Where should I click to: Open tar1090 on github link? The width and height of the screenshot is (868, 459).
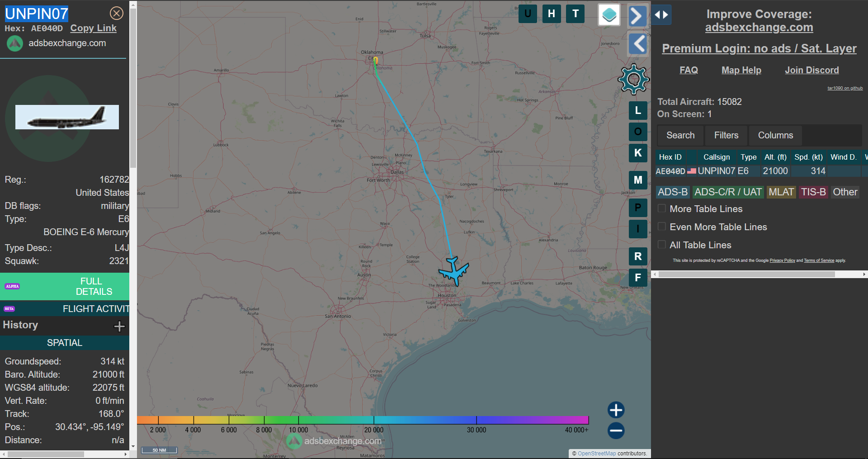click(x=845, y=88)
